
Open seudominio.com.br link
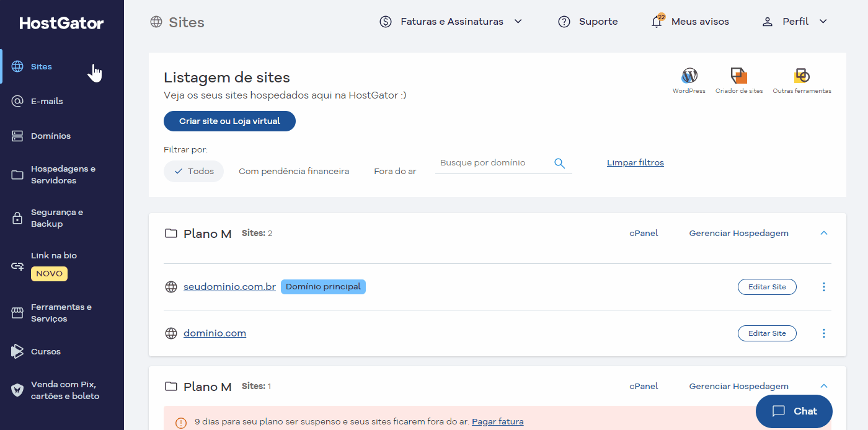(x=229, y=287)
